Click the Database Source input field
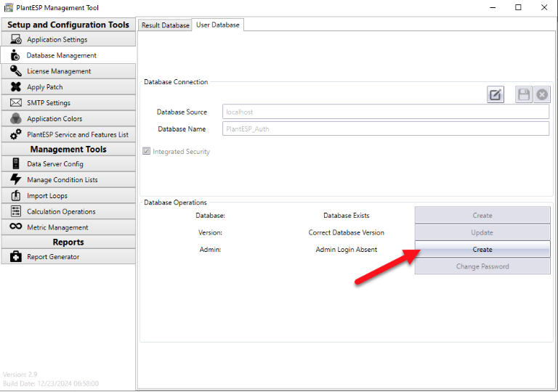This screenshot has width=558, height=392. pyautogui.click(x=386, y=112)
